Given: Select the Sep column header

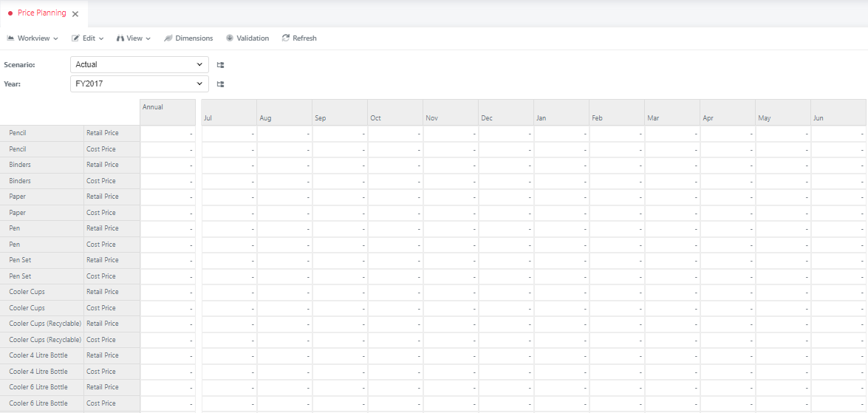Looking at the screenshot, I should pyautogui.click(x=340, y=112).
